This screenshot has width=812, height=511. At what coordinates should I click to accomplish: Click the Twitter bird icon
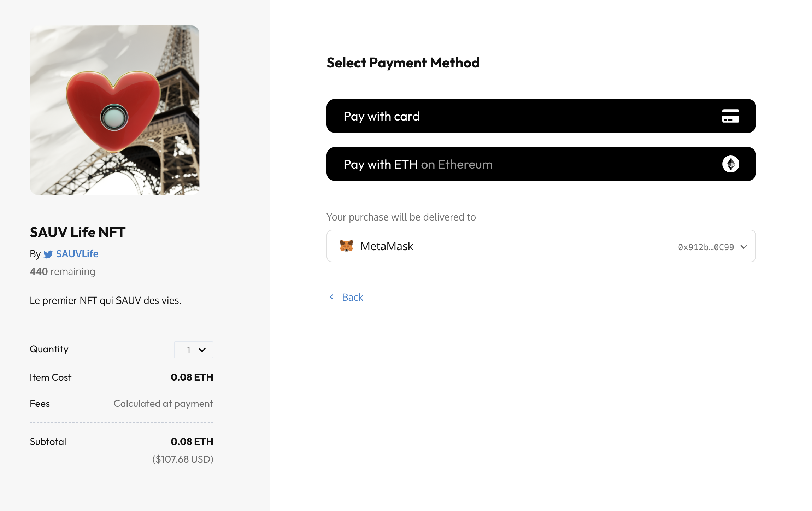48,254
